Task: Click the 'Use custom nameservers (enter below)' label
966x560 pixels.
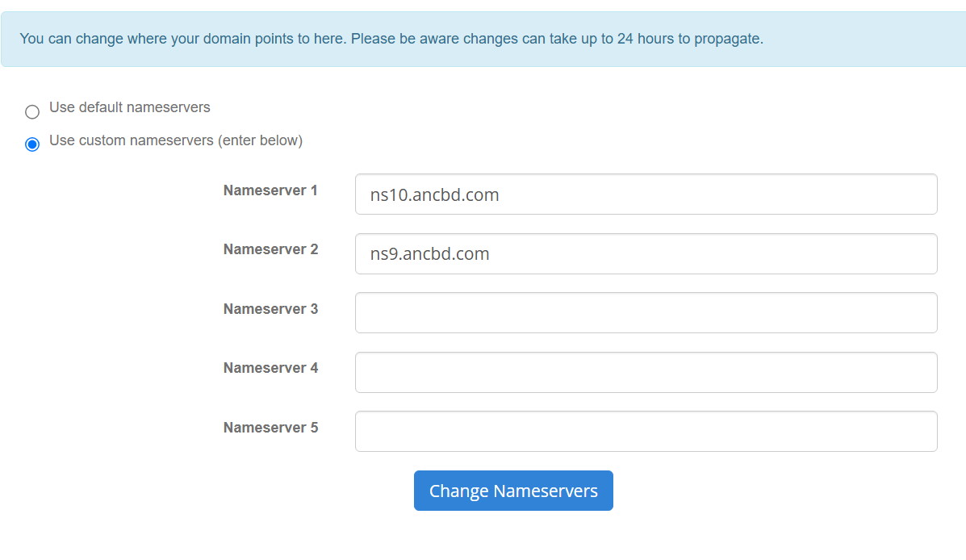Action: 176,140
